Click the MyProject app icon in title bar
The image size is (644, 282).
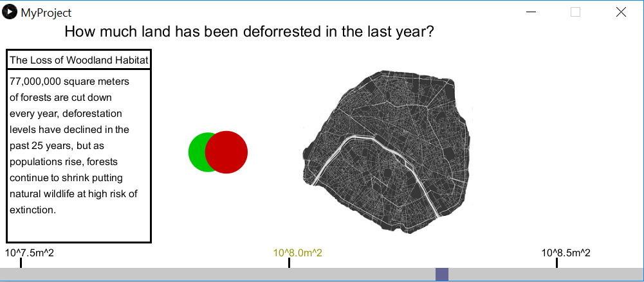click(x=10, y=12)
